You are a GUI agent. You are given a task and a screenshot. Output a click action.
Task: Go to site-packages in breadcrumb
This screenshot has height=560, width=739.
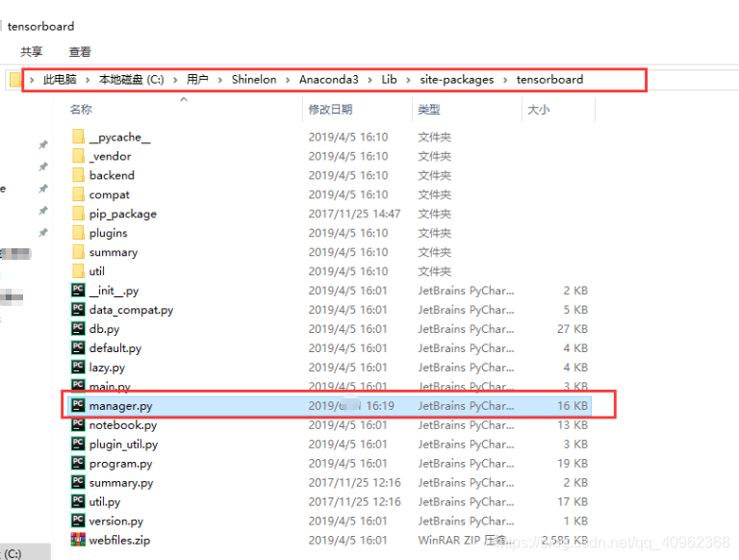(x=457, y=80)
